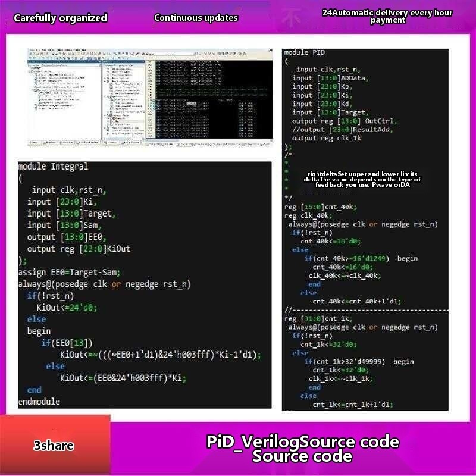Select the "reg clk_40k;" code line
Screen dimensions: 476x476
(308, 215)
